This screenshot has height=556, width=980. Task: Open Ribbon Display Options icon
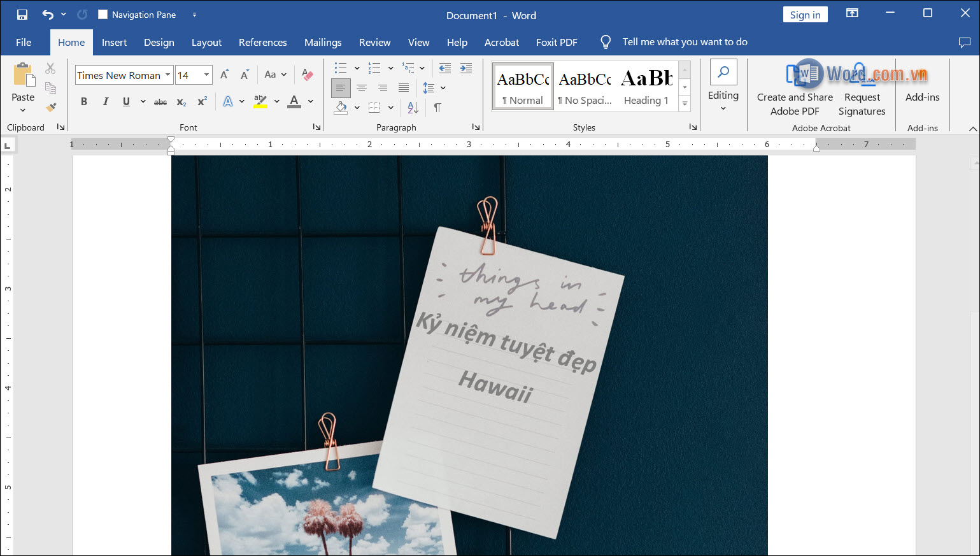pos(852,13)
